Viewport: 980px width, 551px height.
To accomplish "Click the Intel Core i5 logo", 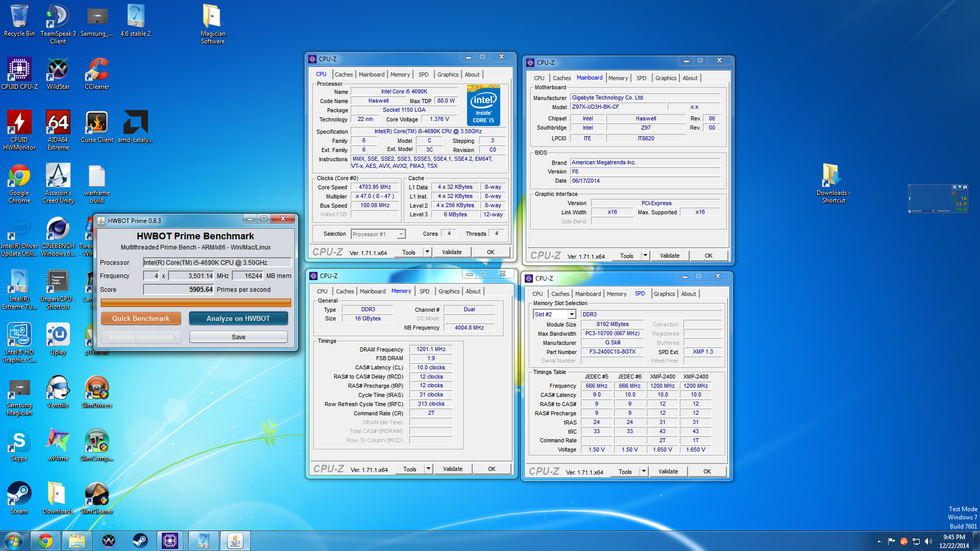I will click(x=483, y=106).
